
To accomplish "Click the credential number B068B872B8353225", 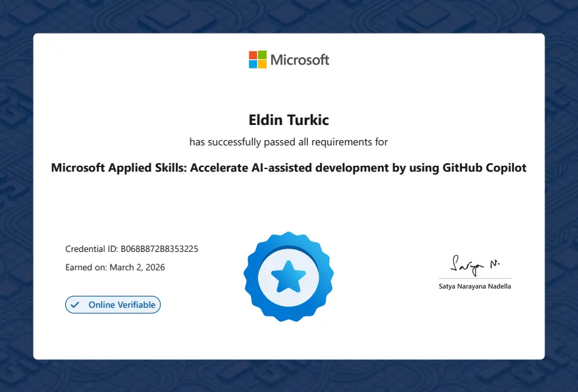I will (159, 249).
